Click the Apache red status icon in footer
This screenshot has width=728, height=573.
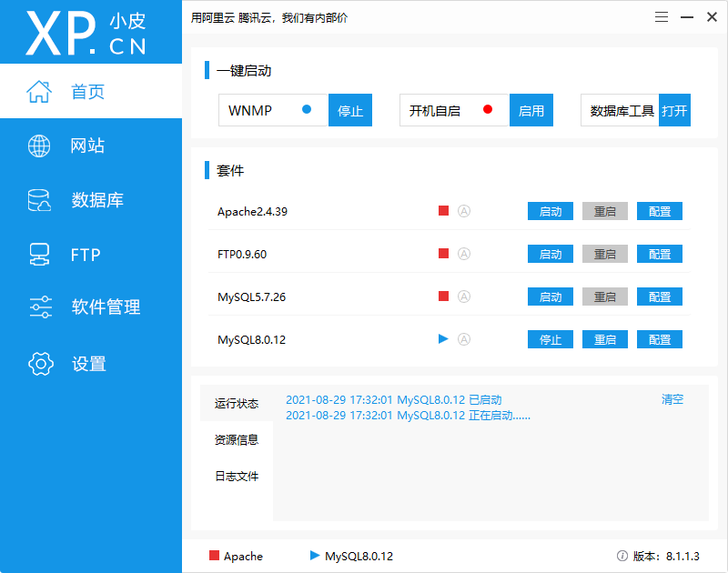click(x=214, y=556)
